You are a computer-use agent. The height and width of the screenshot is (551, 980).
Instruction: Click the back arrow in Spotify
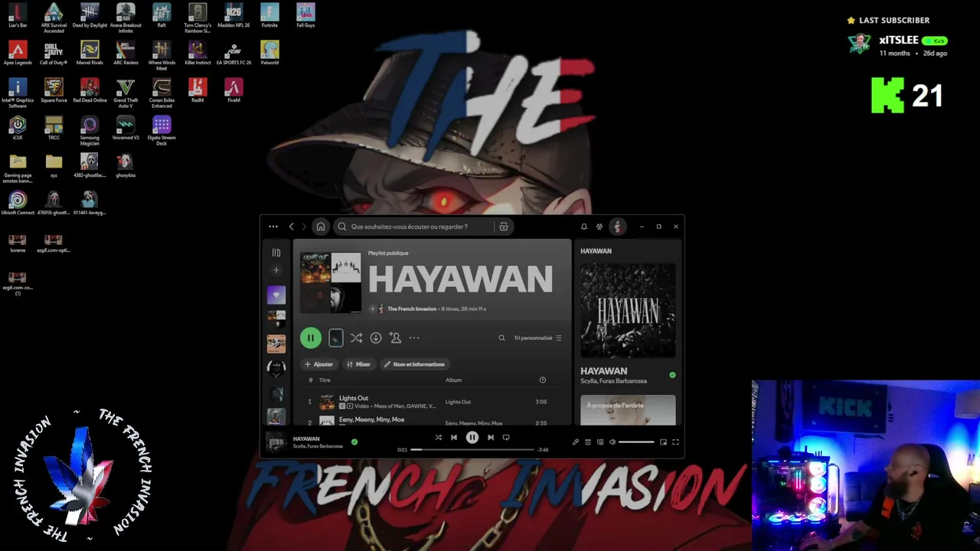291,227
